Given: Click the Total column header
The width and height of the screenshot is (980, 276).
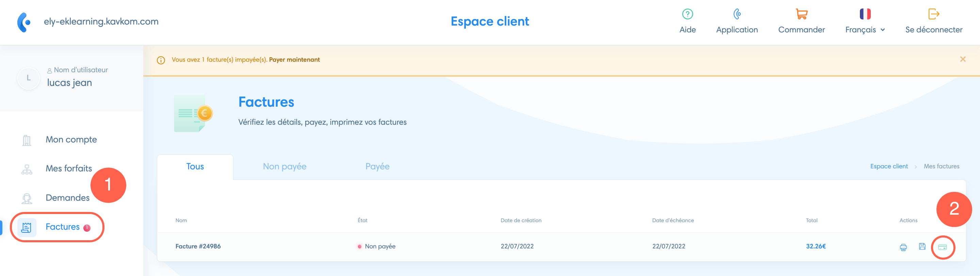Looking at the screenshot, I should point(812,220).
